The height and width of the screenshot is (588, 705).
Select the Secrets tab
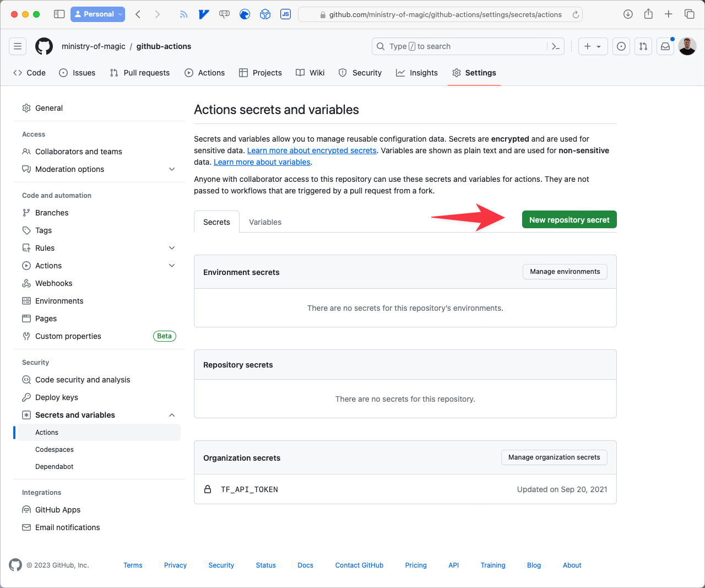pyautogui.click(x=216, y=222)
